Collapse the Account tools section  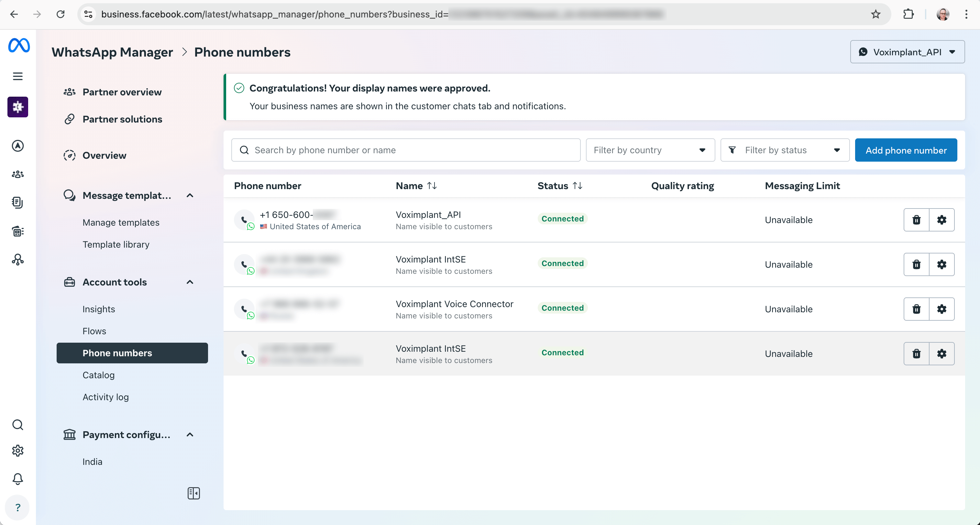(x=190, y=282)
